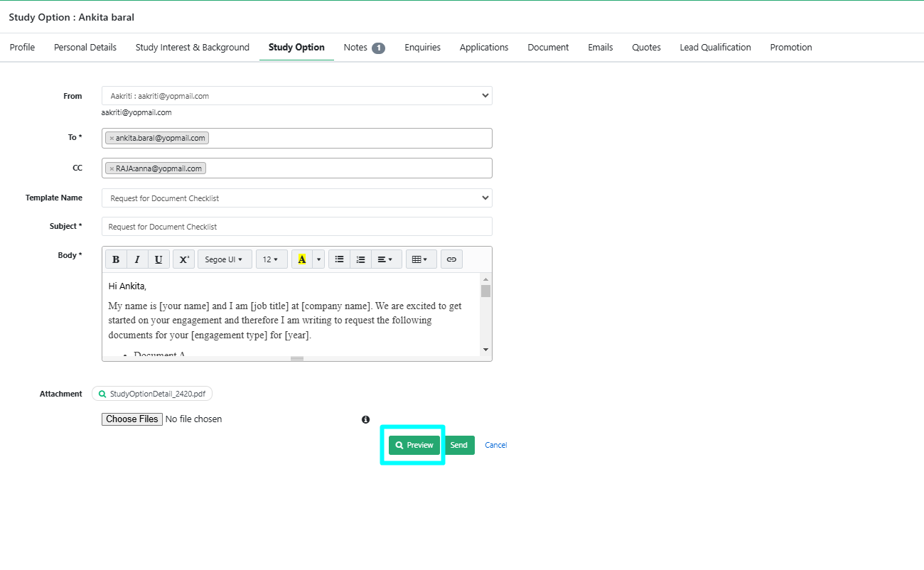Image resolution: width=924 pixels, height=570 pixels.
Task: Click the 'Hi Ankita,' greeting text
Action: pyautogui.click(x=127, y=286)
